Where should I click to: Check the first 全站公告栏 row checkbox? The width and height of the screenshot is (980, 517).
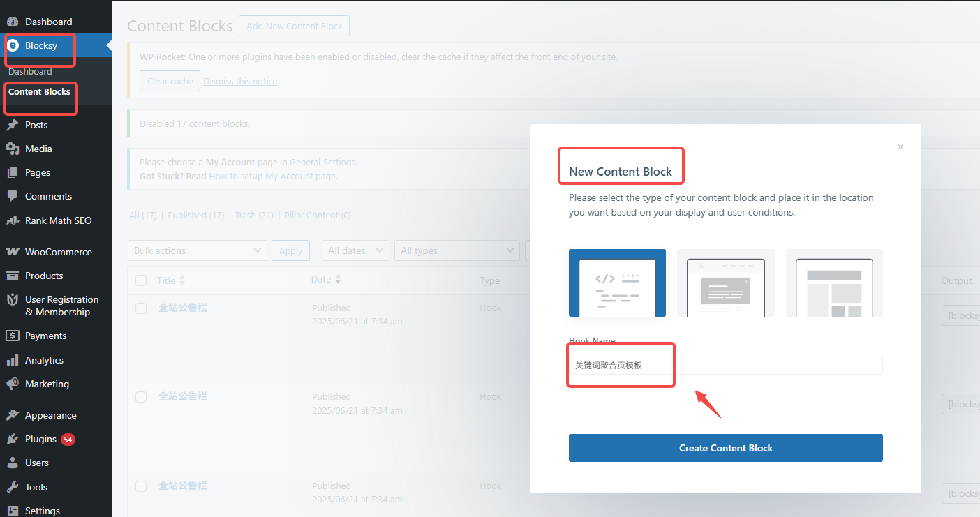click(x=141, y=308)
